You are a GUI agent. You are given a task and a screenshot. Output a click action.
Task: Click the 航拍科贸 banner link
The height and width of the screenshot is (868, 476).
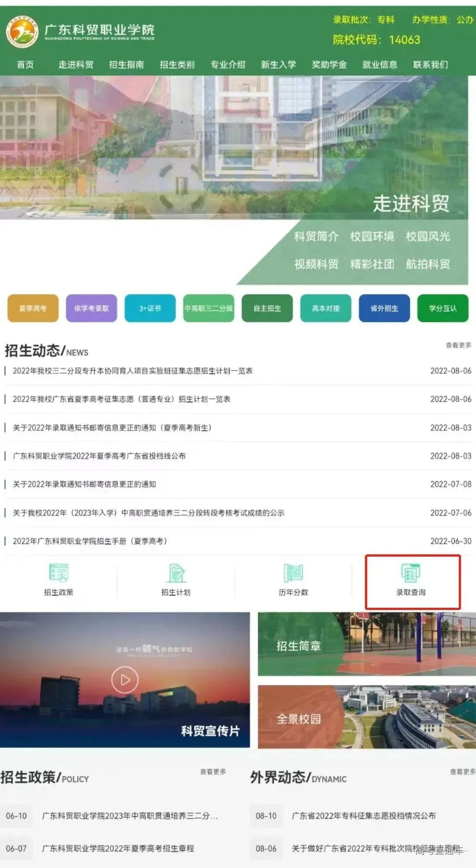[x=428, y=264]
